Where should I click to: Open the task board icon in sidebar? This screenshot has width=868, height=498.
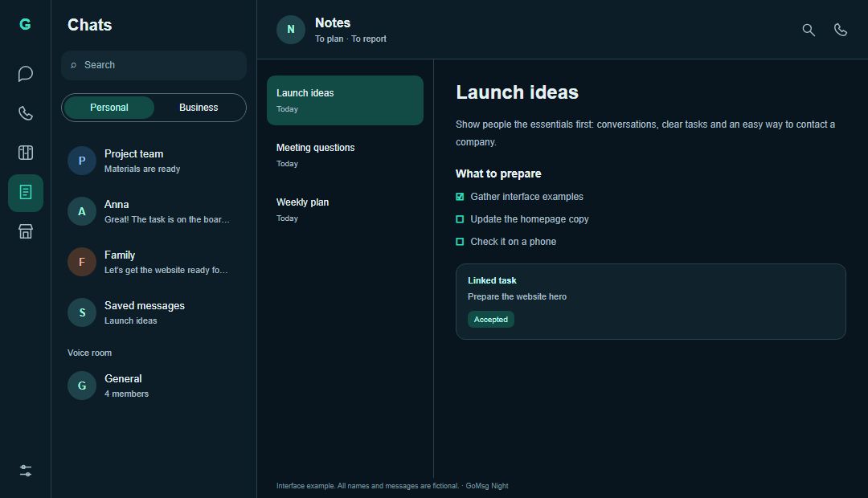click(x=26, y=153)
